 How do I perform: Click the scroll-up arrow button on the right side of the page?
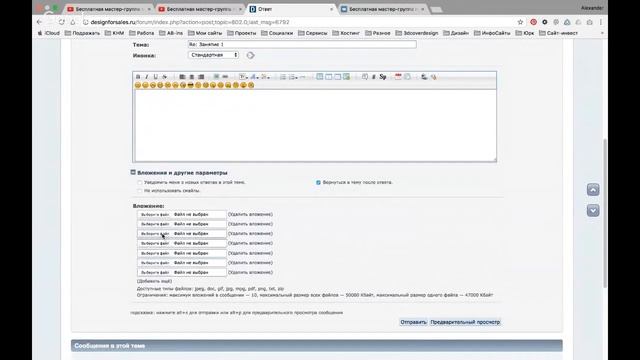pos(593,190)
